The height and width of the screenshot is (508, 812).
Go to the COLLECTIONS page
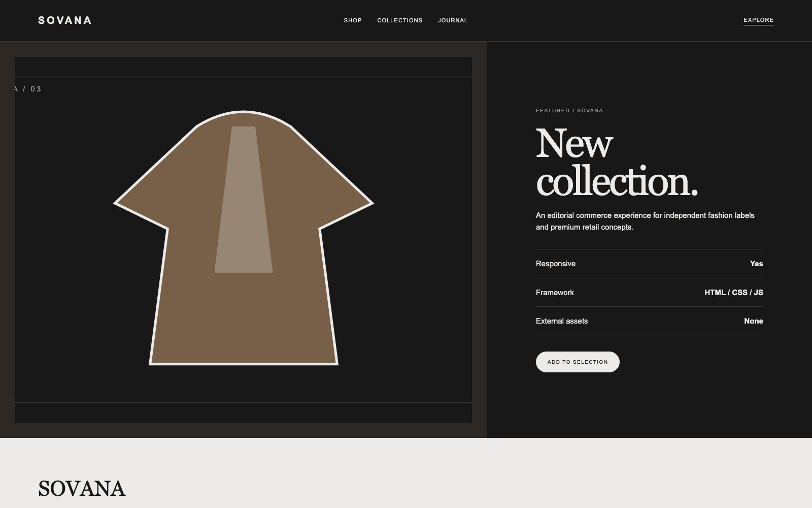point(400,20)
